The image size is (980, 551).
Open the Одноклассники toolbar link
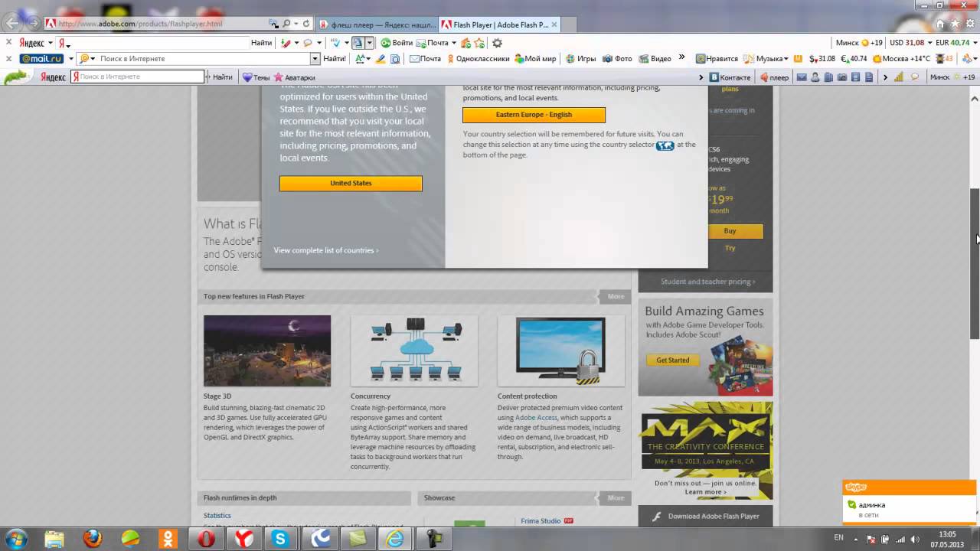(x=479, y=58)
